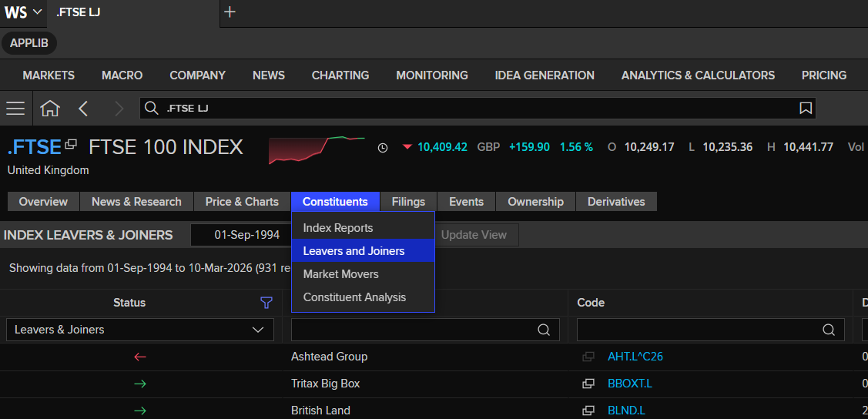Click the clock icon beside price
This screenshot has height=419, width=868.
pyautogui.click(x=383, y=148)
